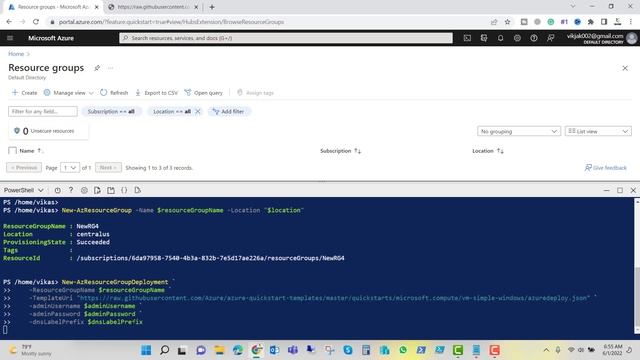Switch shell type via PowerShell dropdown
Screen dimensions: 640x360
point(23,190)
